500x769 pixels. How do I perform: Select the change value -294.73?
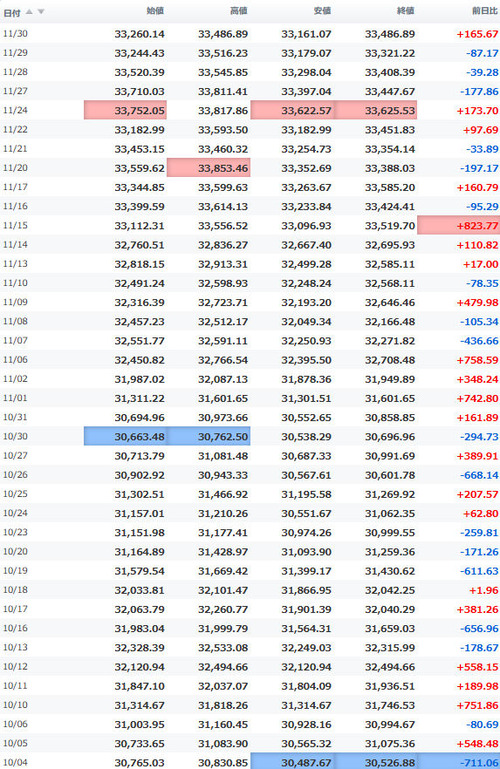click(479, 436)
